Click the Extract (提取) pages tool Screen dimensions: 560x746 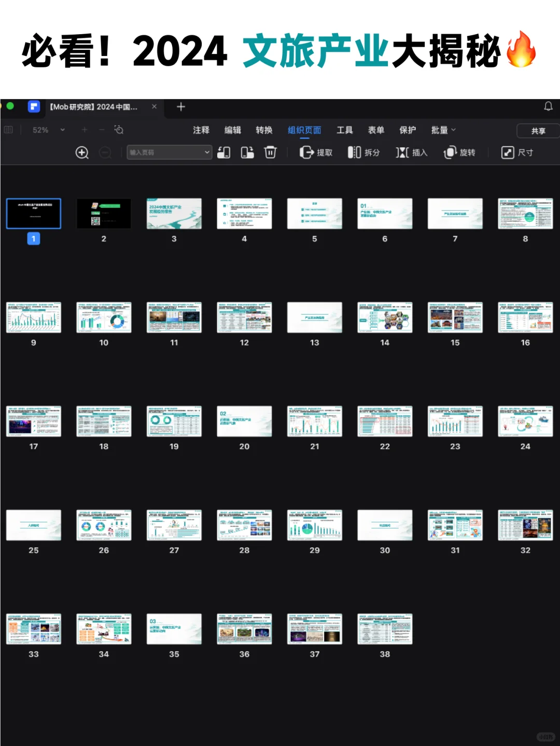point(316,152)
